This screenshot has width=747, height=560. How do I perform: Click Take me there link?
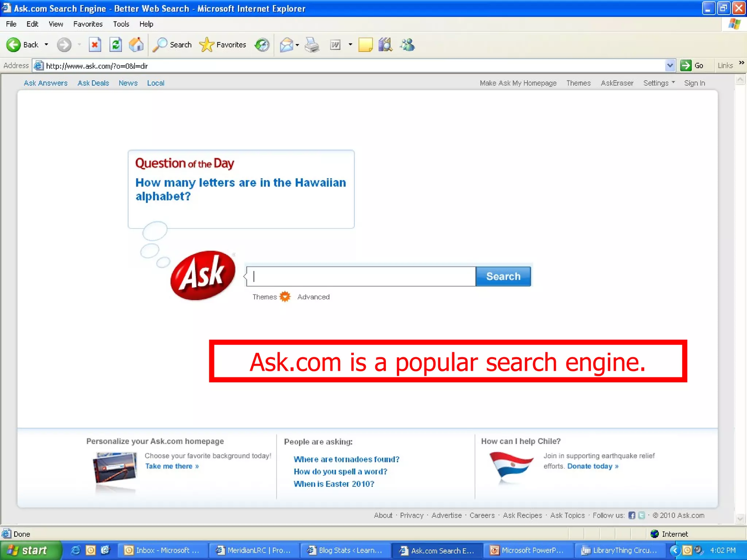point(172,466)
